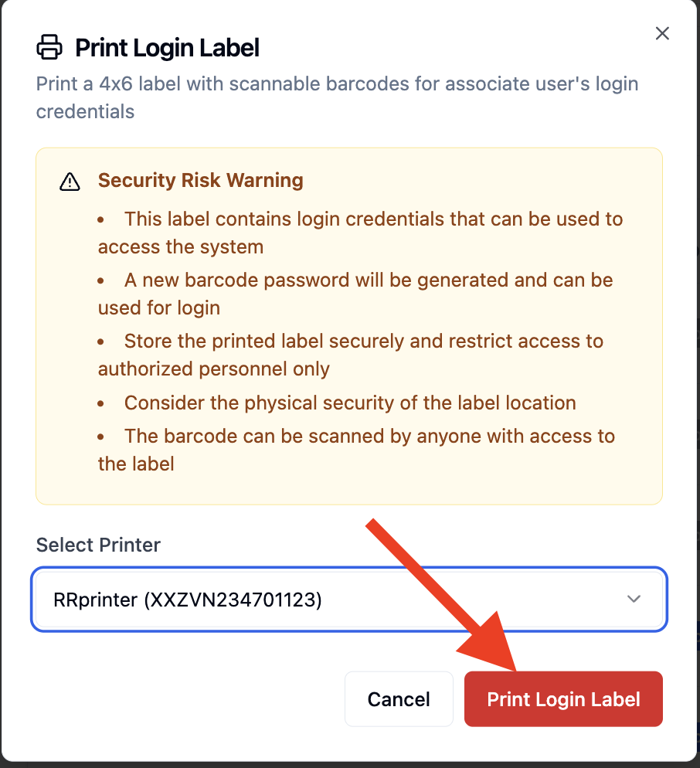This screenshot has width=700, height=768.
Task: Click the warning triangle icon
Action: (x=70, y=182)
